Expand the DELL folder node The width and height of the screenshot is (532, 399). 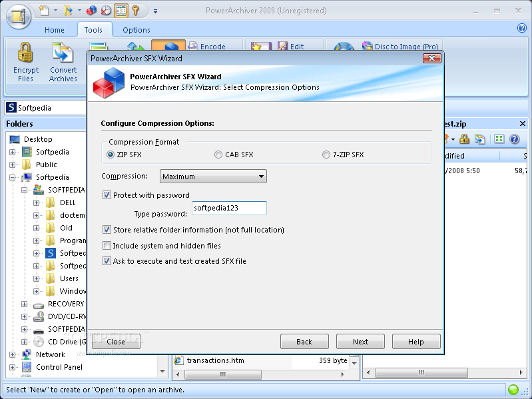37,202
